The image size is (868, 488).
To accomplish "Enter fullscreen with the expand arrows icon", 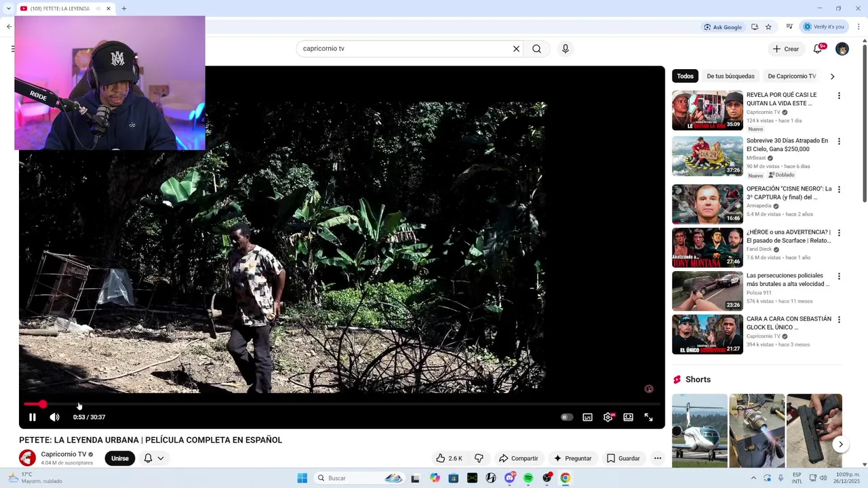I will click(648, 418).
